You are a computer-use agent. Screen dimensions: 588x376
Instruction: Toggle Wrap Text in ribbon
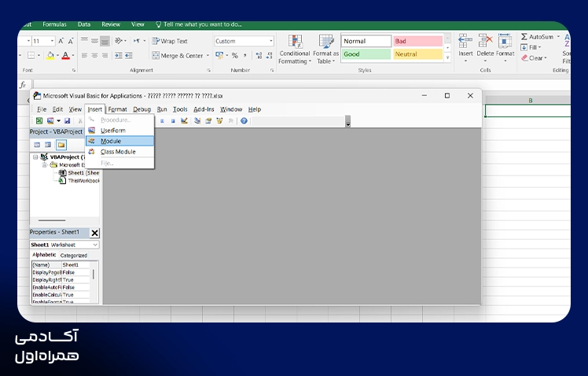point(170,41)
